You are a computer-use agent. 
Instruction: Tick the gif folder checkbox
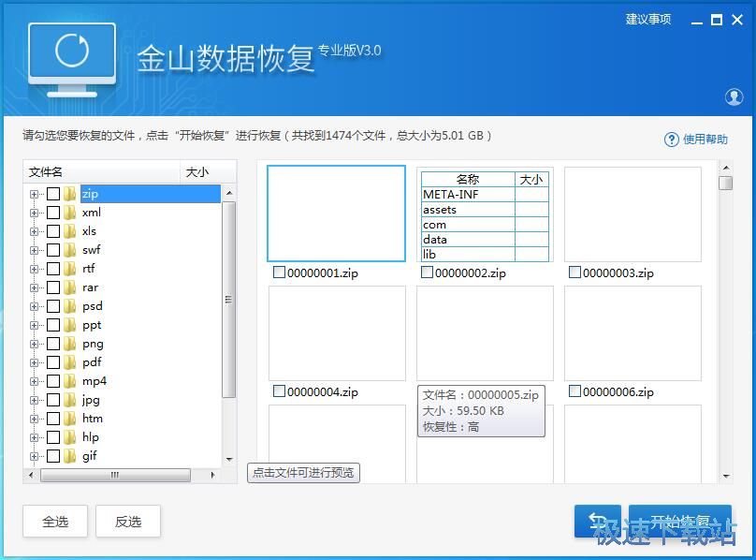(53, 456)
